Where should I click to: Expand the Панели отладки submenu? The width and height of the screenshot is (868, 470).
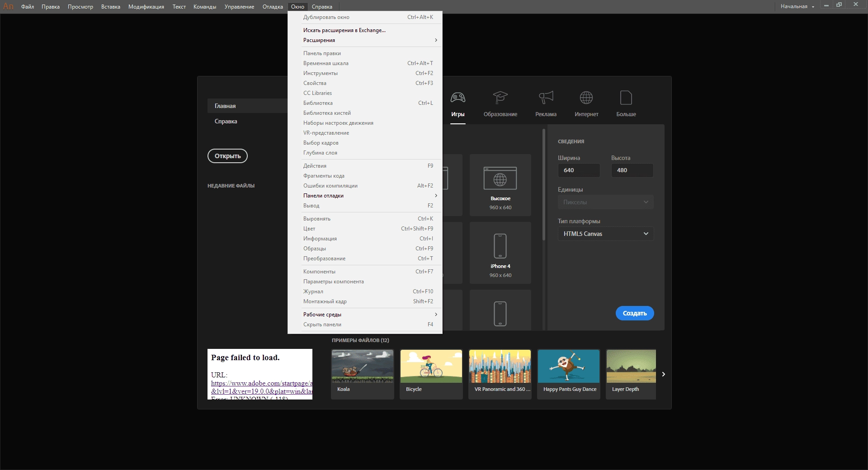tap(365, 196)
